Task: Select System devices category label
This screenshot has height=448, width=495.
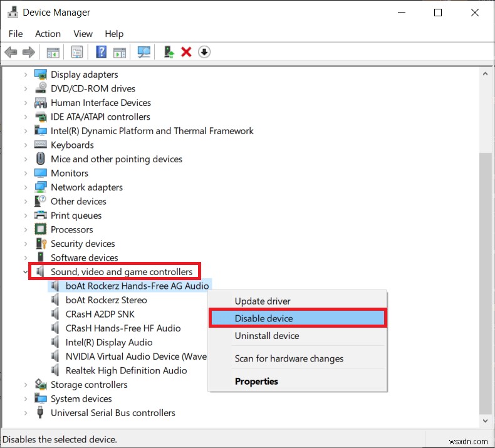Action: click(x=81, y=399)
